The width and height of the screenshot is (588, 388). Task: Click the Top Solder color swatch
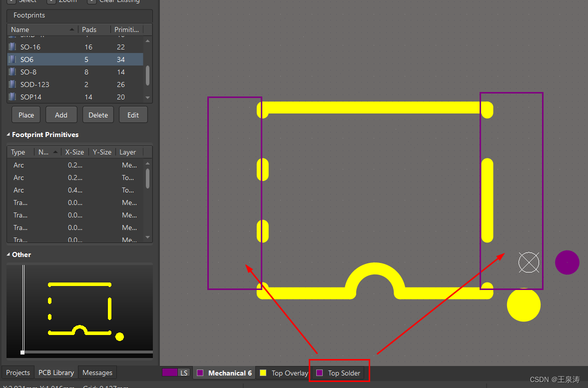click(320, 372)
